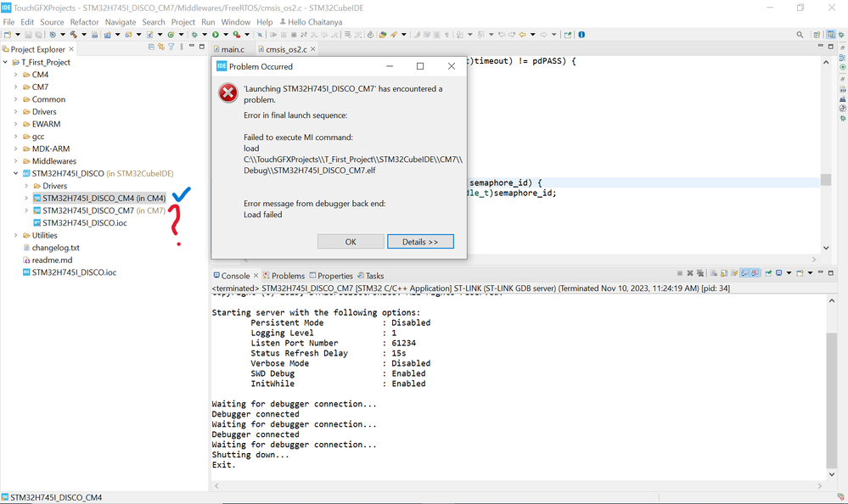The height and width of the screenshot is (504, 848).
Task: Build the project with the hammer icon
Action: [75, 35]
